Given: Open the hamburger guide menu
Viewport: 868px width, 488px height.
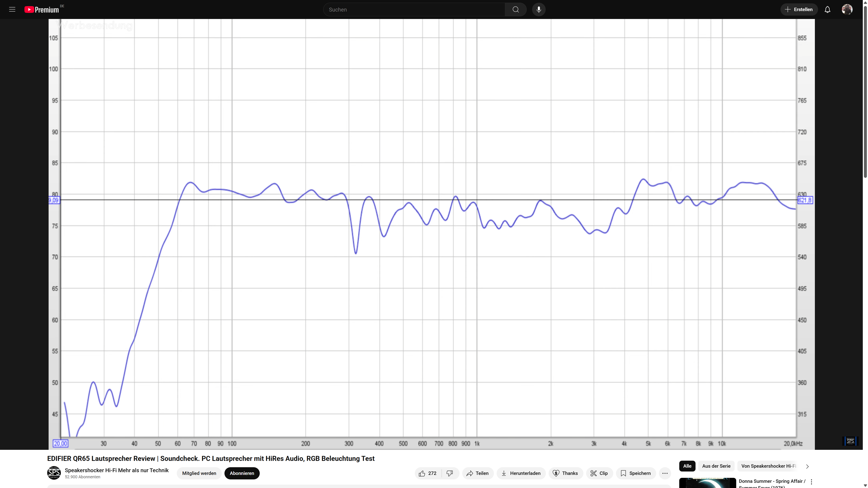Looking at the screenshot, I should tap(12, 9).
